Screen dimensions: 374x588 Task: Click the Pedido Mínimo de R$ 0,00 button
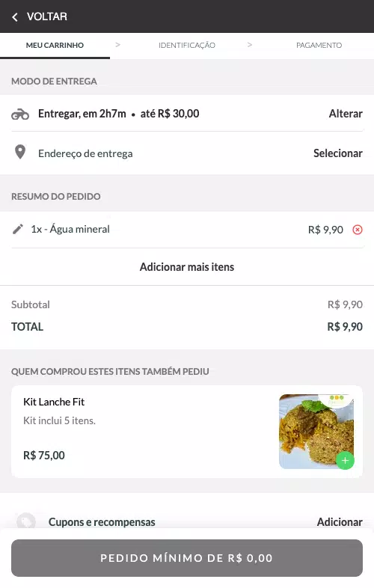(x=187, y=558)
